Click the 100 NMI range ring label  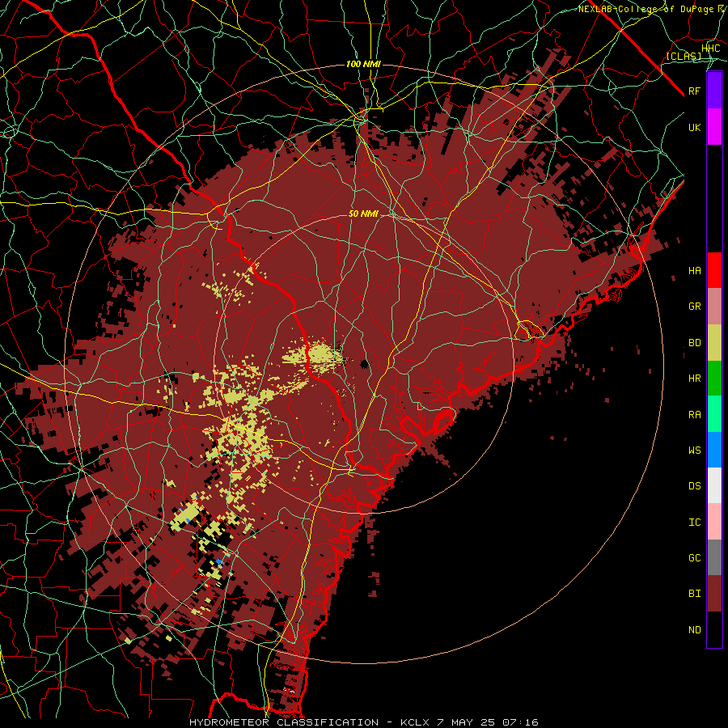(363, 64)
